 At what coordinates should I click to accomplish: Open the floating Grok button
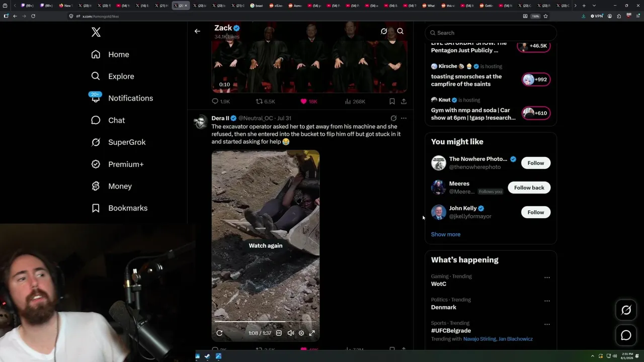[626, 310]
